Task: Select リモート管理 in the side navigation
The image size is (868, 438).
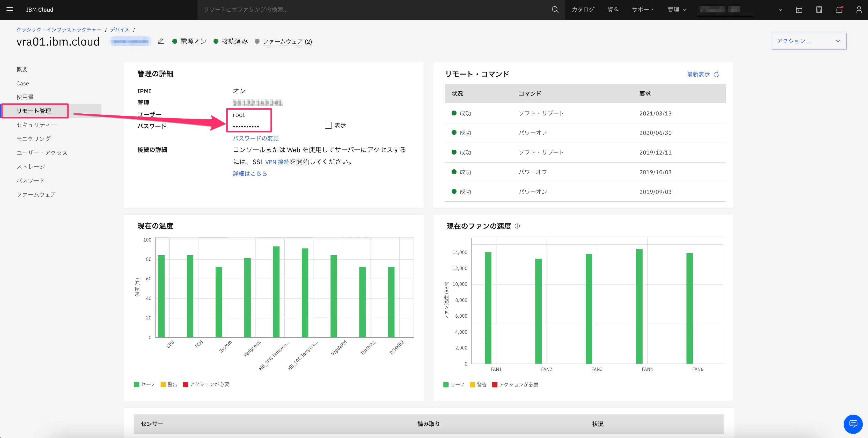Action: coord(34,111)
